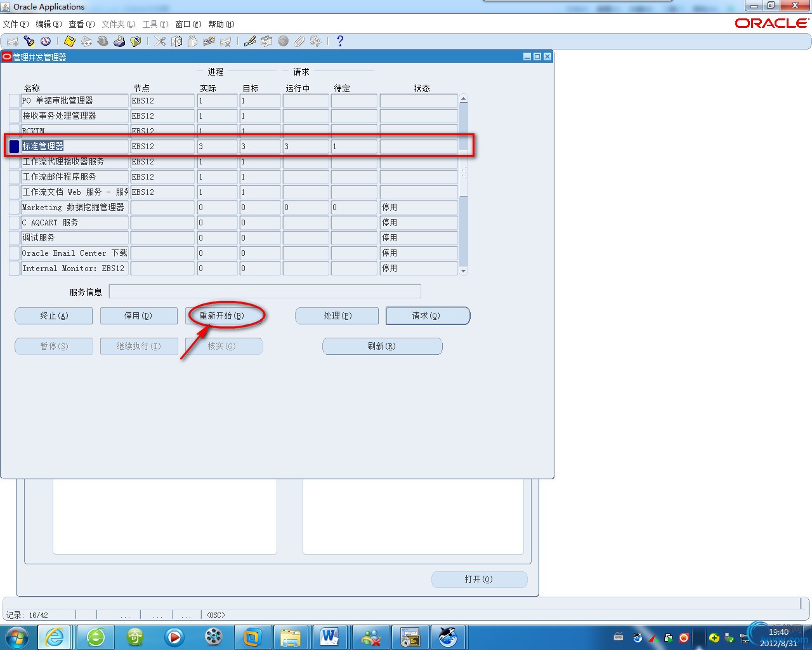The width and height of the screenshot is (812, 650).
Task: Select the '标准管理器' name cell
Action: click(75, 147)
